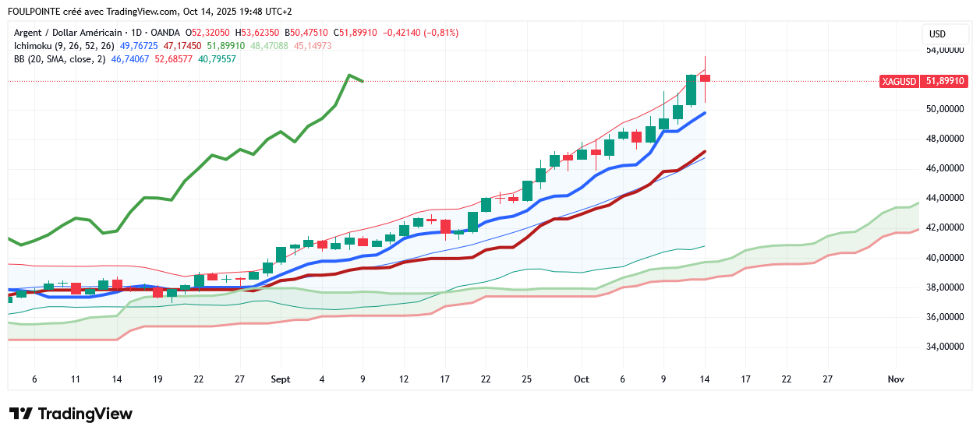Viewport: 980px width, 437px height.
Task: Click the tip of the green lagging span line
Action: [363, 81]
